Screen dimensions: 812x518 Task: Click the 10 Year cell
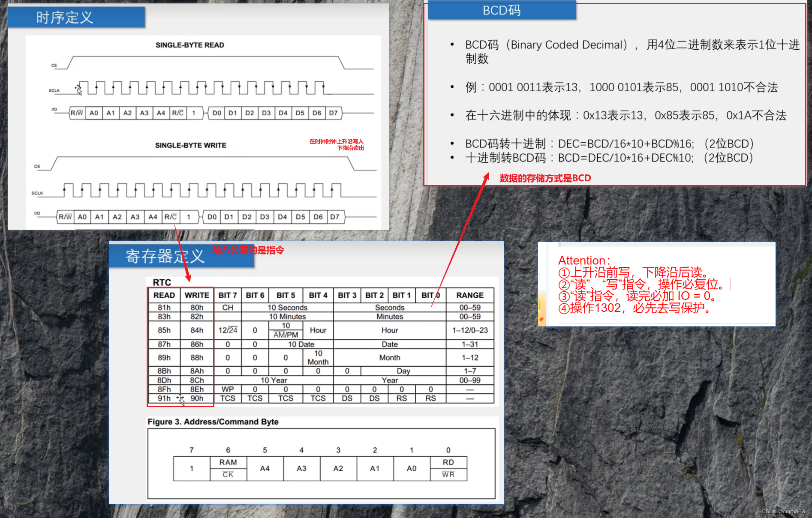point(274,380)
